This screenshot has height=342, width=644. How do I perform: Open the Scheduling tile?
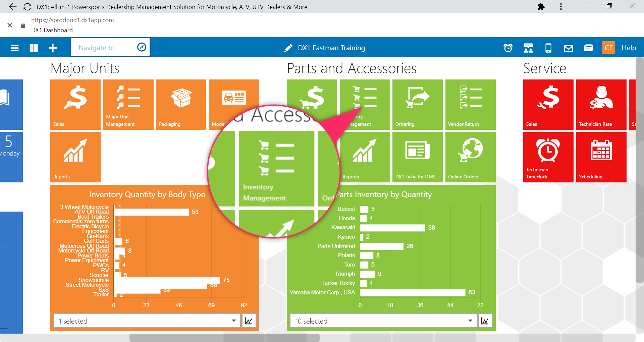(601, 157)
